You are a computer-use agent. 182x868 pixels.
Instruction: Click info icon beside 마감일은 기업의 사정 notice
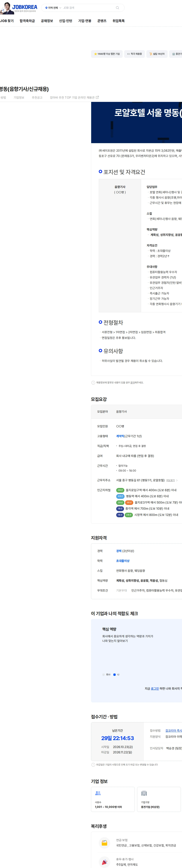(x=93, y=765)
